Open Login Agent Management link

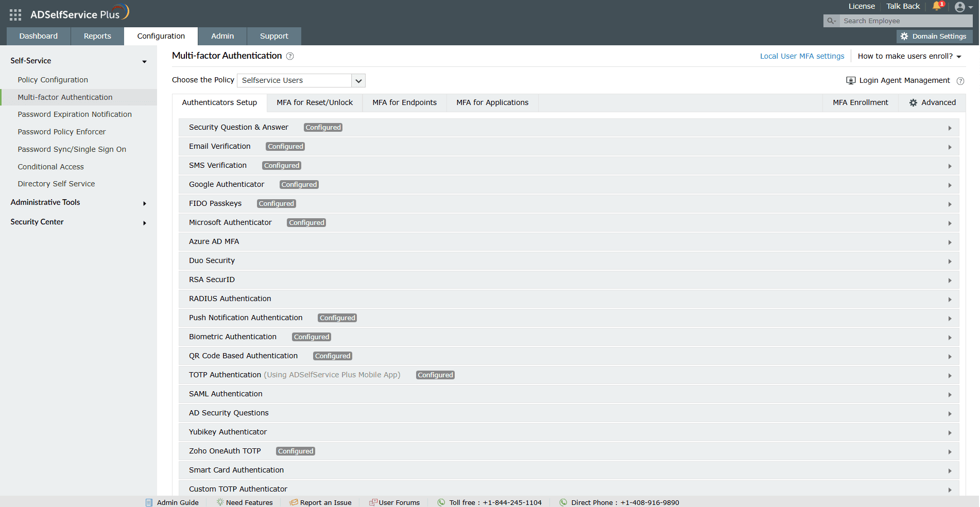904,80
